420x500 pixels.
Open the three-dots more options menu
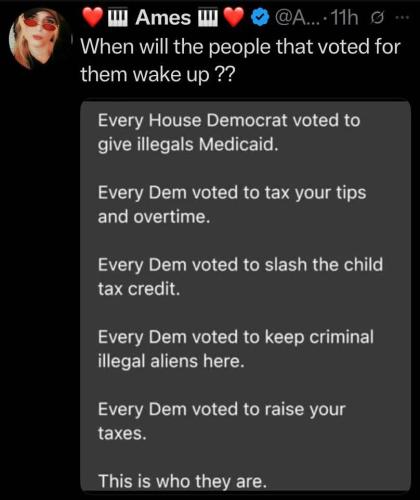[402, 17]
